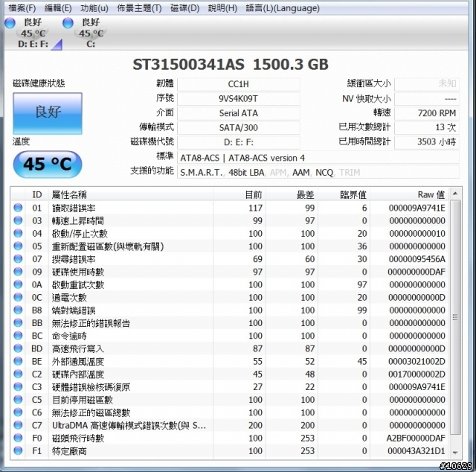
Task: Click the drive letter field D: E: F:
Action: (238, 142)
